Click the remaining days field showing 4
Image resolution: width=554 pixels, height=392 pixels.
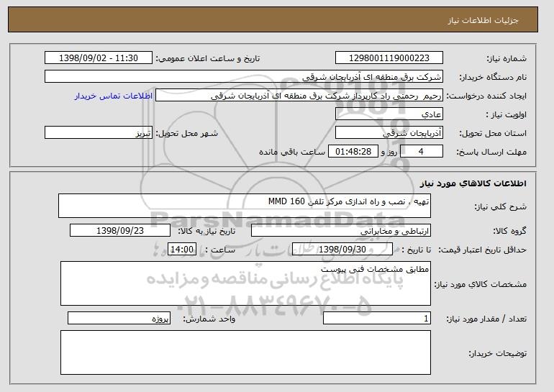click(x=422, y=152)
